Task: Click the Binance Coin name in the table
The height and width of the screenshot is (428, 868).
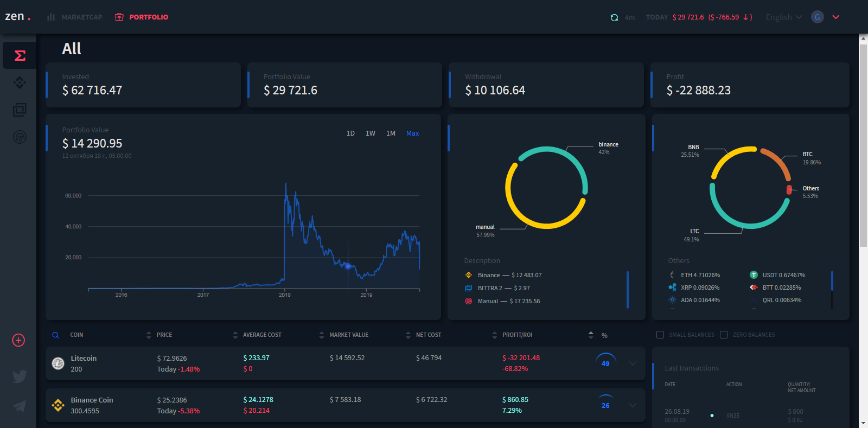Action: (92, 400)
